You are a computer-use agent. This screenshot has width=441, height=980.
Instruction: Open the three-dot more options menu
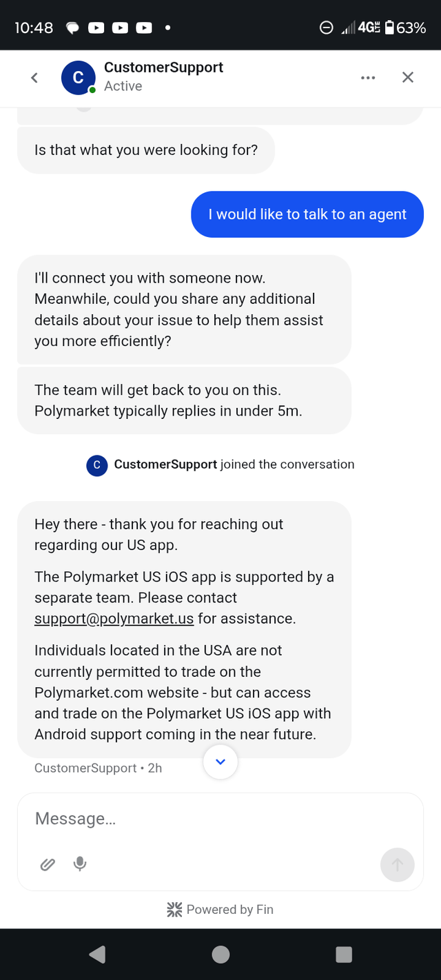368,77
